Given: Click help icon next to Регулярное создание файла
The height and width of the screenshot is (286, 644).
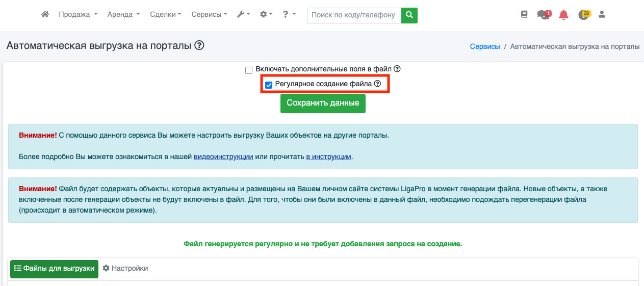Looking at the screenshot, I should point(377,84).
